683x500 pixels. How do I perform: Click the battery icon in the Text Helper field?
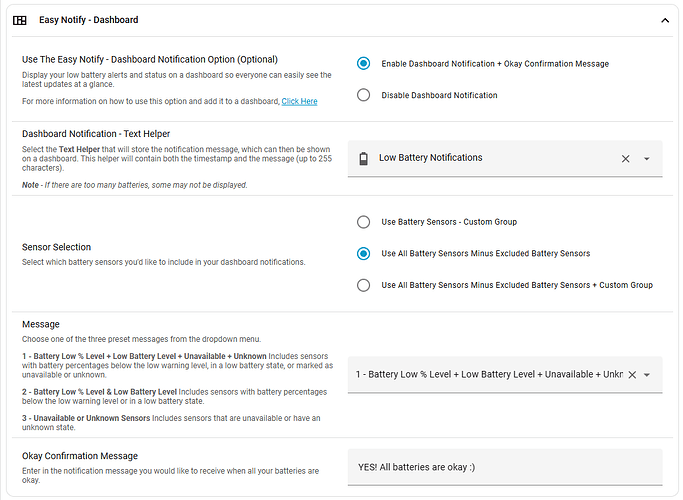coord(363,158)
